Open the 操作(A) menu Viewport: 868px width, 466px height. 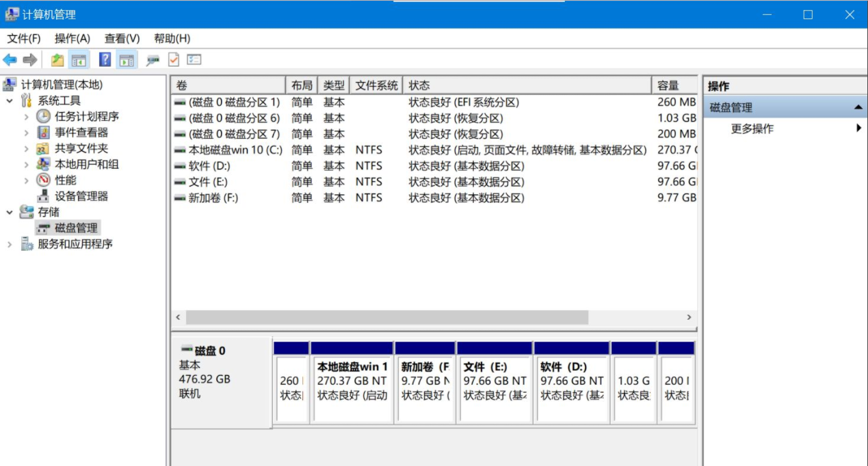tap(73, 38)
